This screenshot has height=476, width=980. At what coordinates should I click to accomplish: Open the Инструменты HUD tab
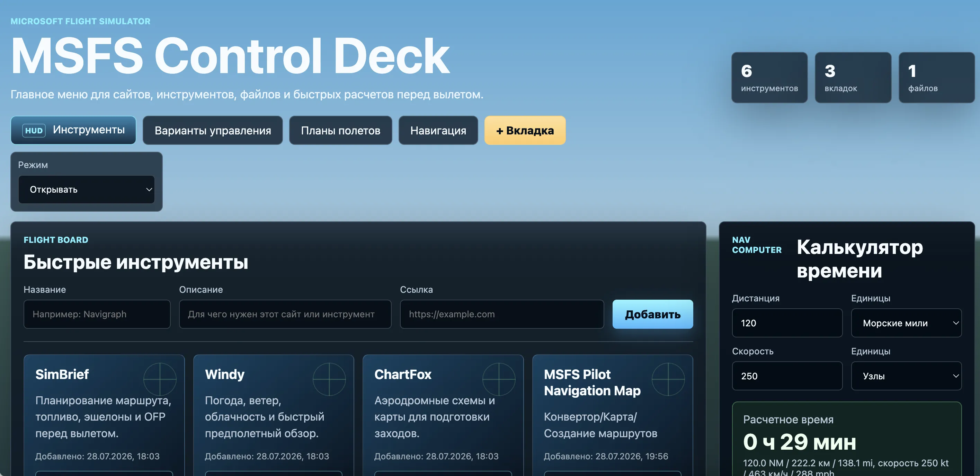click(x=73, y=130)
